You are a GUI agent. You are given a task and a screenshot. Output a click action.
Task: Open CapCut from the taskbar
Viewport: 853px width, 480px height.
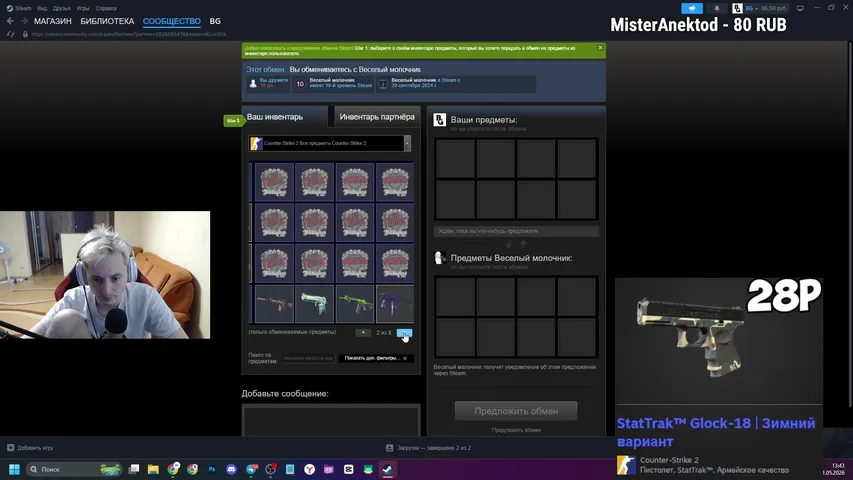click(x=349, y=469)
